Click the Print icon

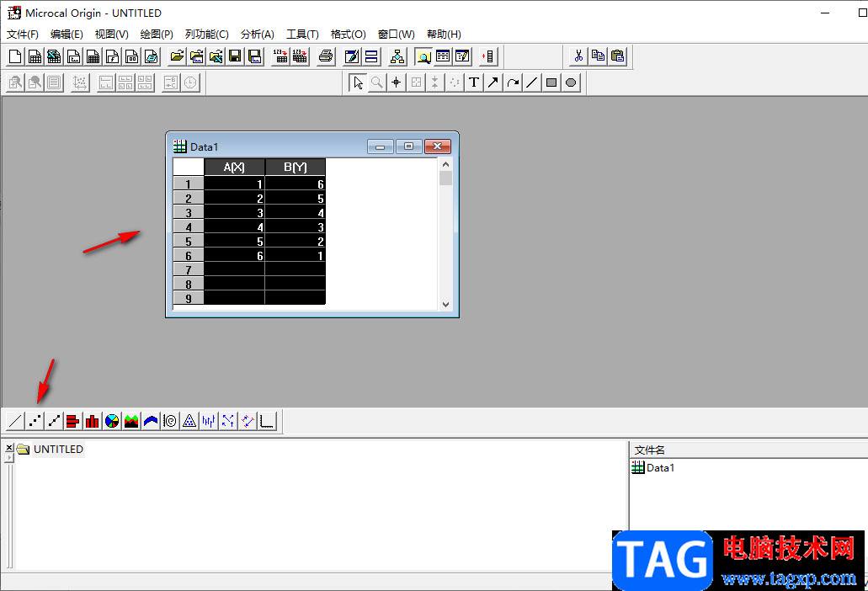tap(326, 56)
